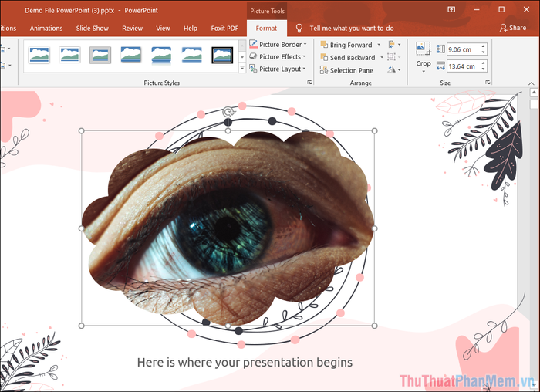Screen dimensions: 540x392
Task: Click the shape height icon
Action: coord(440,49)
